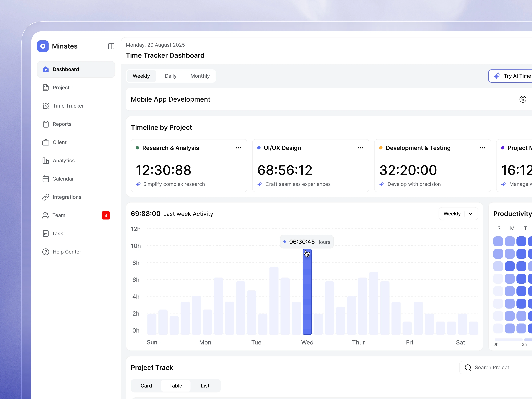Switch to the Monthly view tab
The height and width of the screenshot is (399, 532).
tap(200, 76)
